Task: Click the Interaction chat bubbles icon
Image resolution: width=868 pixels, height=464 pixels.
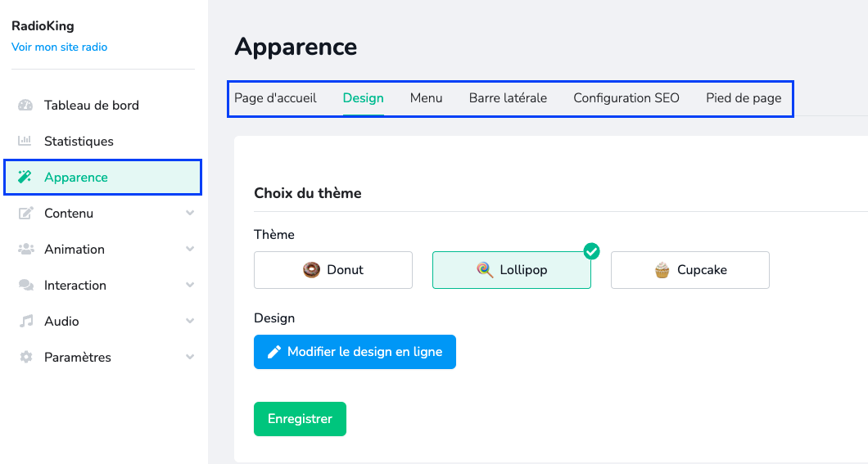Action: [x=25, y=285]
